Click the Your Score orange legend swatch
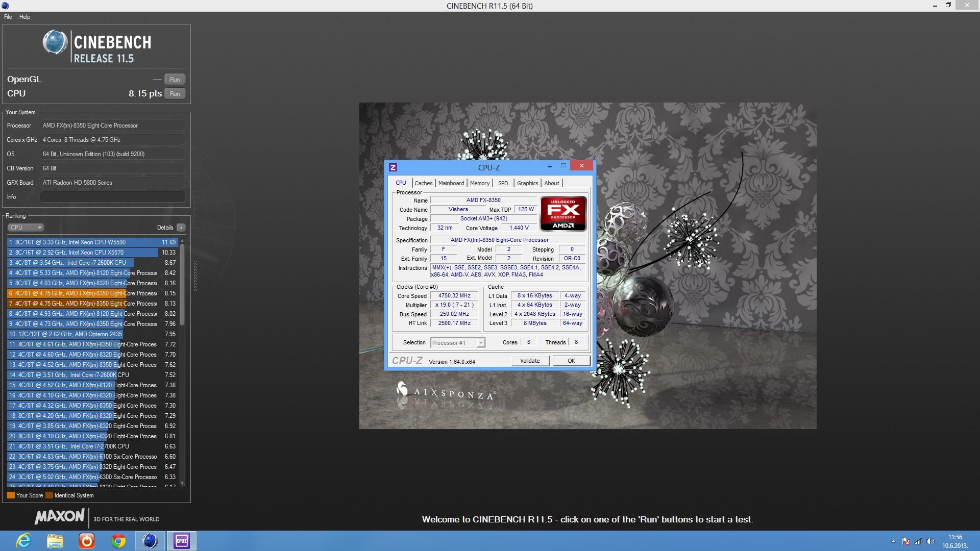This screenshot has height=551, width=980. click(11, 495)
